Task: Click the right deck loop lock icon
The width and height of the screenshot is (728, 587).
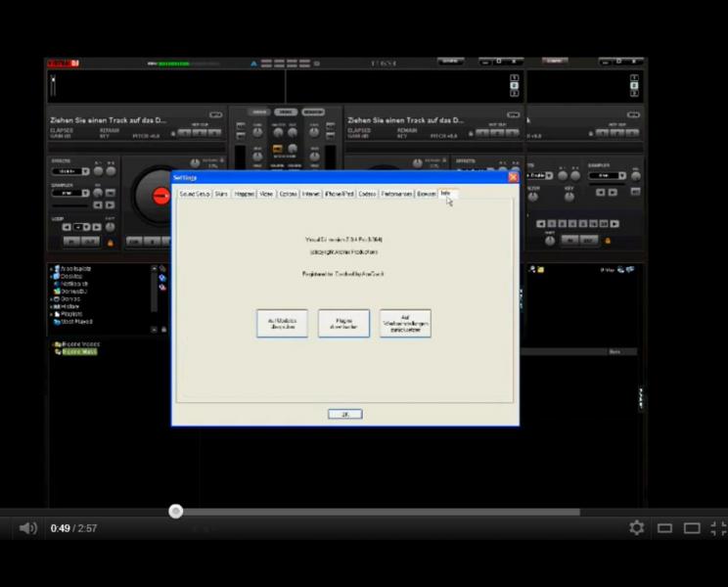Action: (608, 241)
